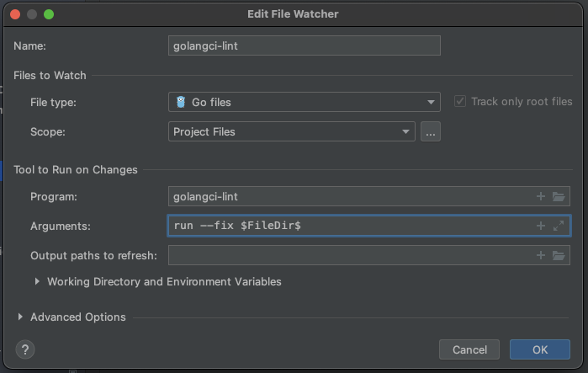Click the Scope ellipsis browse button

[431, 131]
